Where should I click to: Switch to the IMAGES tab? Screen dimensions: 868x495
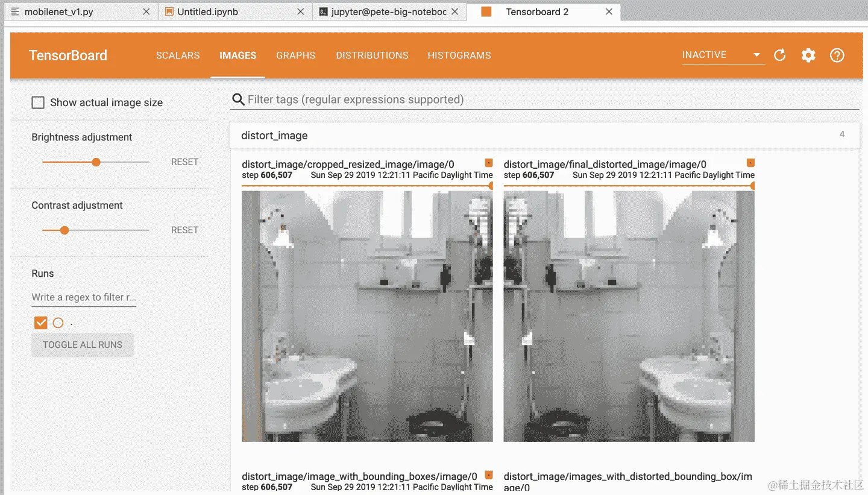tap(237, 55)
